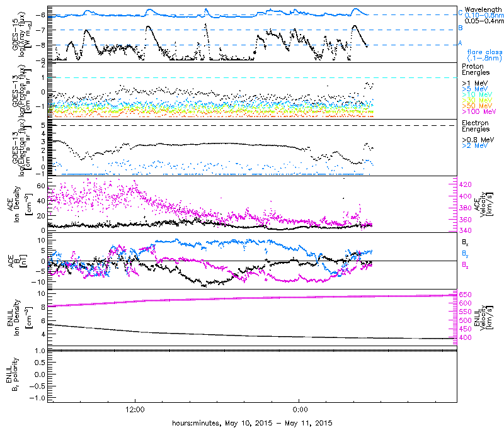Click the "400" ENLIL velocity tick label
The image size is (504, 428).
point(465,337)
